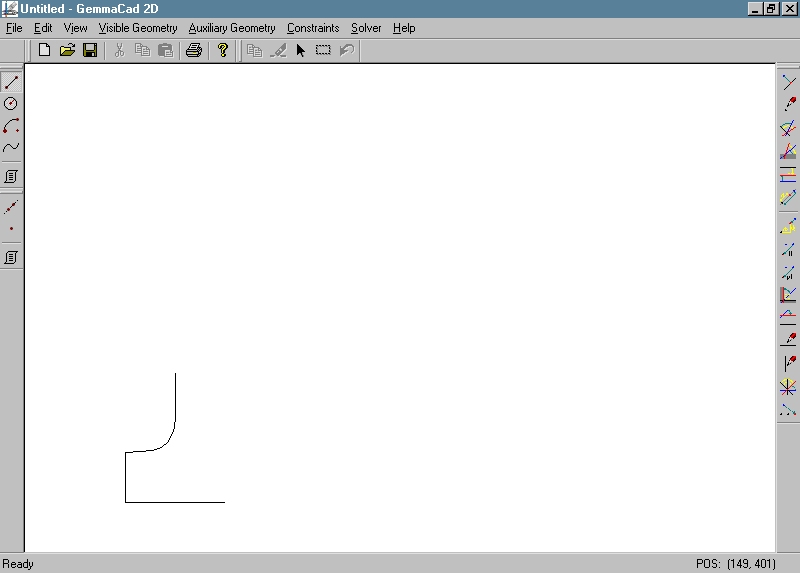800x573 pixels.
Task: Click the tall vertical line above the arc
Action: [x=176, y=398]
